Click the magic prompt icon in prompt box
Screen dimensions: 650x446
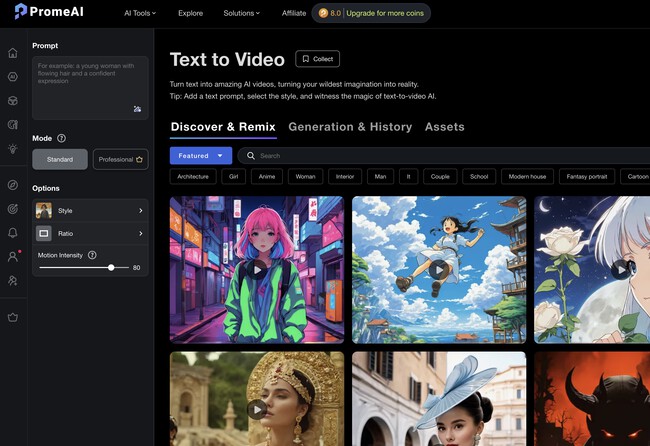[138, 109]
